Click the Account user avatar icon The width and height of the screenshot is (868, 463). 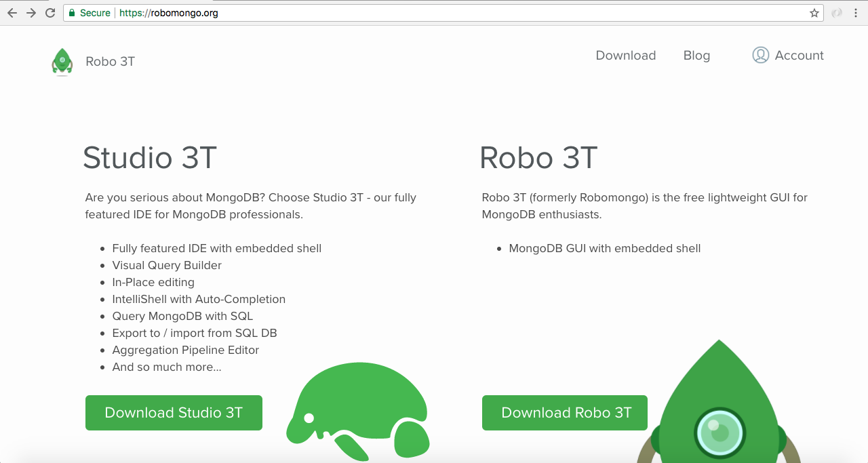[760, 56]
